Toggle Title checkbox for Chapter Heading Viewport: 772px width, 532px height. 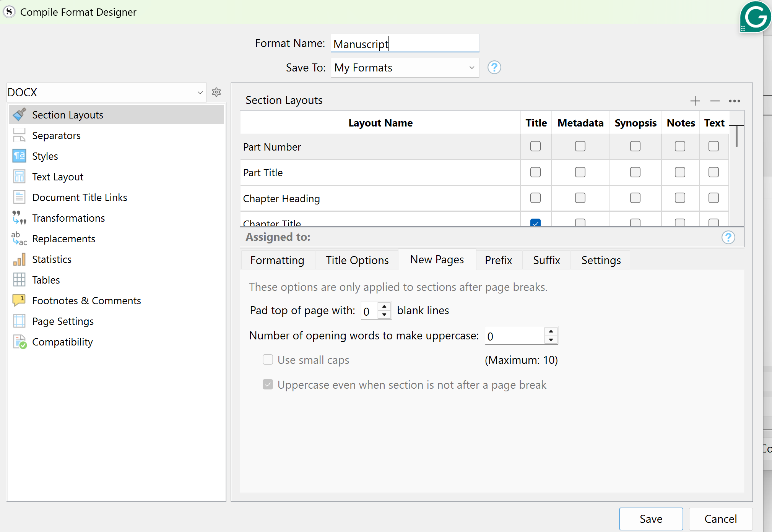(535, 198)
